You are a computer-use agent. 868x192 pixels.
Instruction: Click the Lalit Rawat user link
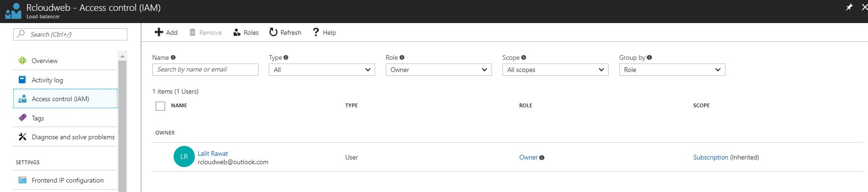pyautogui.click(x=213, y=153)
